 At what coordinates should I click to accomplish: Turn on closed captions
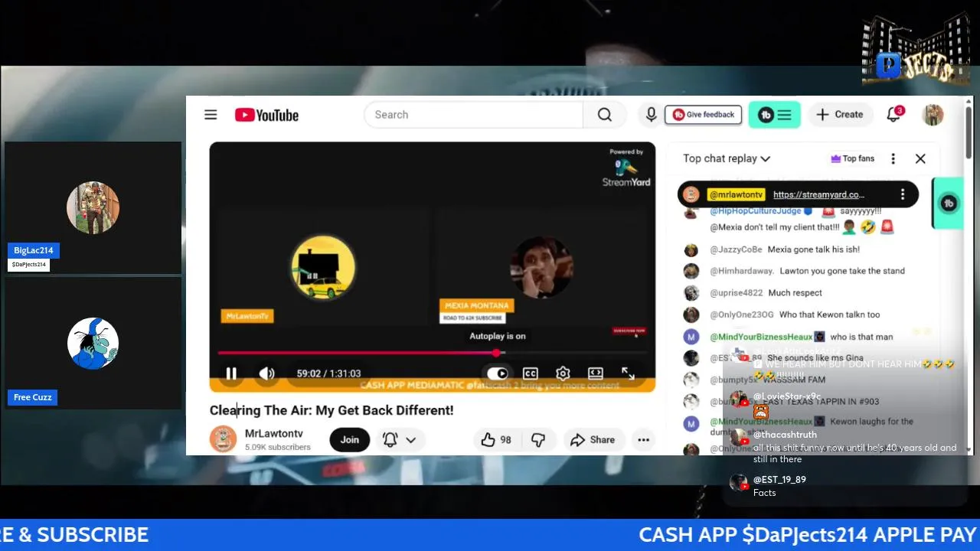(530, 373)
